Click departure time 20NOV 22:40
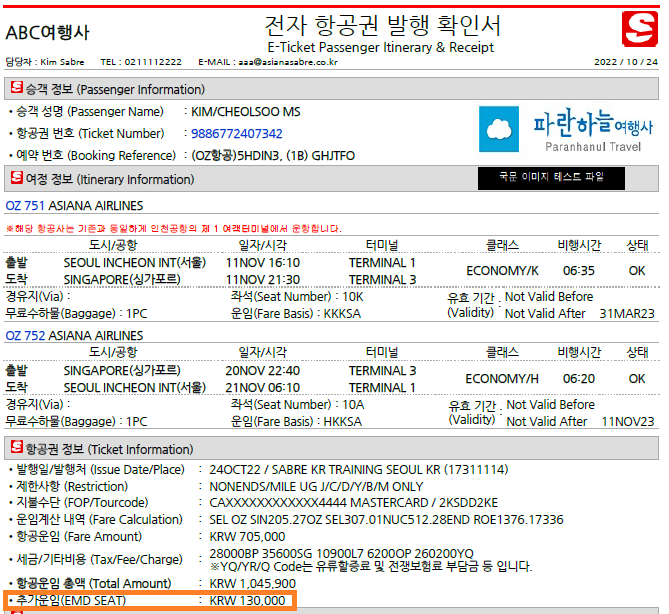Screen dimensions: 669x614 coord(263,370)
